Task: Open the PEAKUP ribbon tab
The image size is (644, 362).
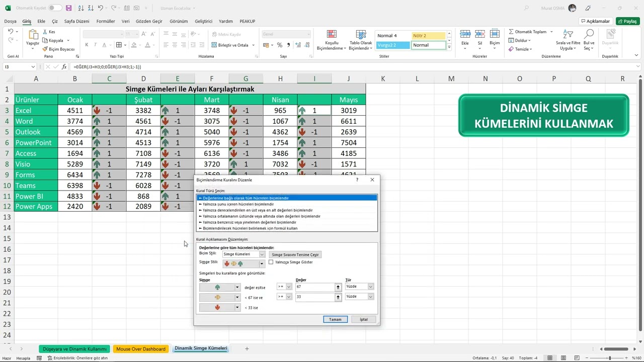Action: point(248,22)
